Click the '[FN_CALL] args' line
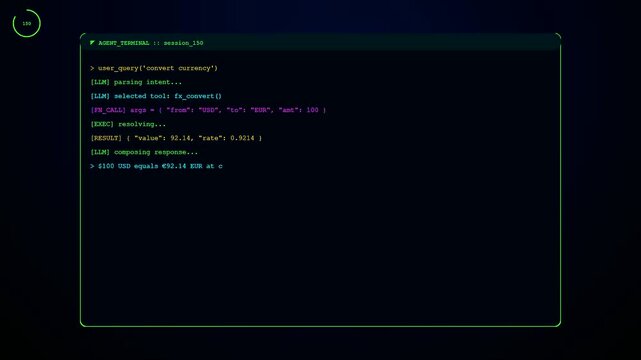 click(x=208, y=110)
